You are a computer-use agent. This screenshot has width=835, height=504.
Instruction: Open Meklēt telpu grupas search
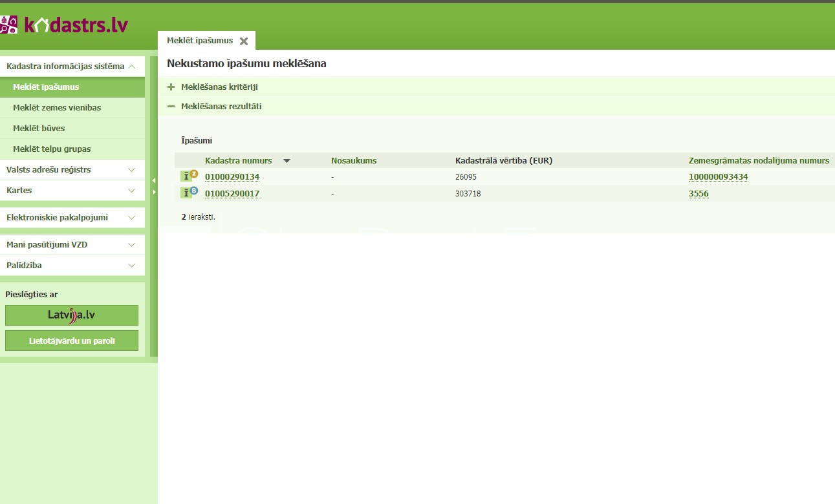coord(52,149)
